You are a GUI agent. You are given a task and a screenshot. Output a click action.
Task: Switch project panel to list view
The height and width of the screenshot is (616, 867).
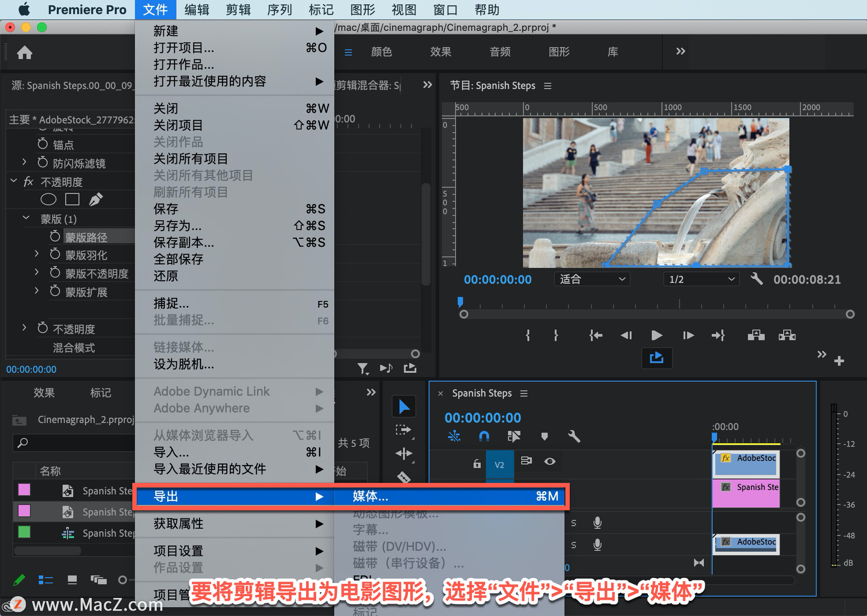point(46,580)
